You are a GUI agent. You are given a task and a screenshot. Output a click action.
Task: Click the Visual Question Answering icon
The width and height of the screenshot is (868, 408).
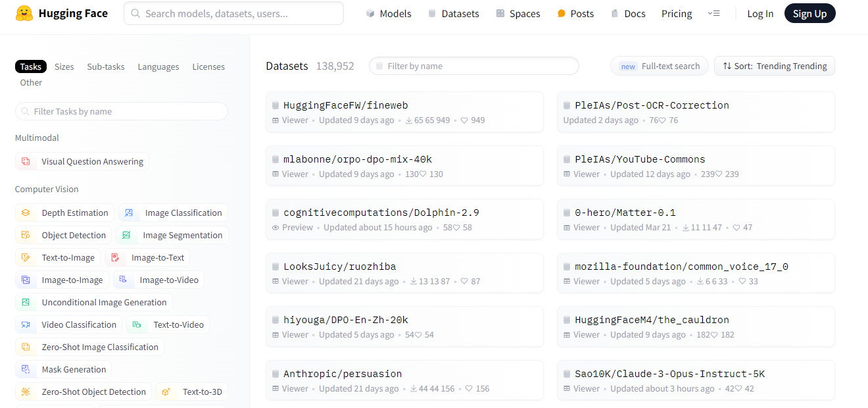click(x=26, y=162)
